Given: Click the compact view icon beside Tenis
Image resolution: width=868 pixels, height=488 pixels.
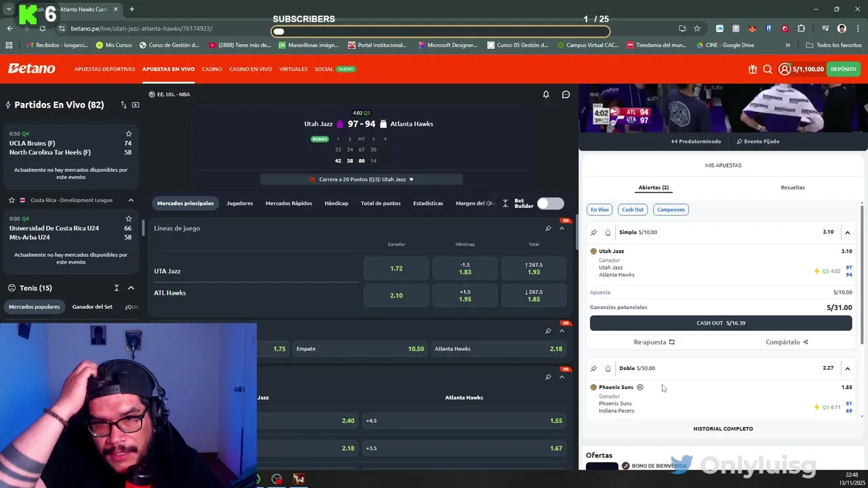Looking at the screenshot, I should click(x=117, y=288).
